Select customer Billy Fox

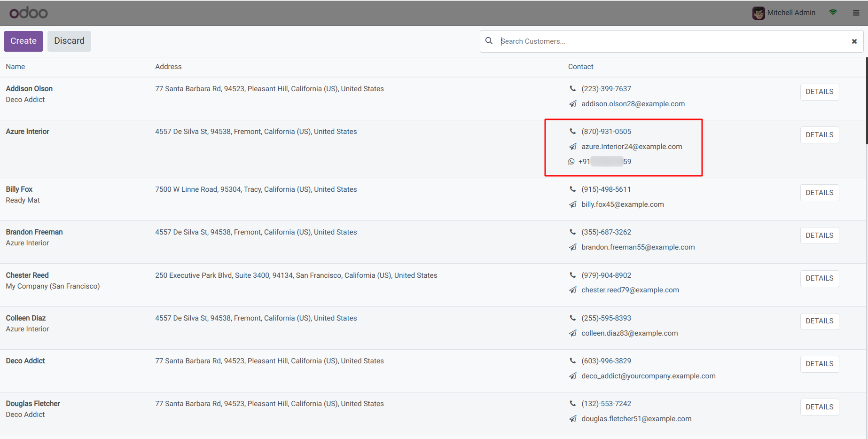(19, 189)
